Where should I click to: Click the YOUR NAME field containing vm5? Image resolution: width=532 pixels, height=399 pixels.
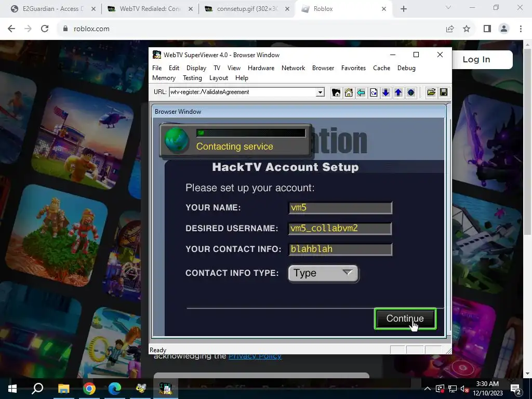pos(340,208)
